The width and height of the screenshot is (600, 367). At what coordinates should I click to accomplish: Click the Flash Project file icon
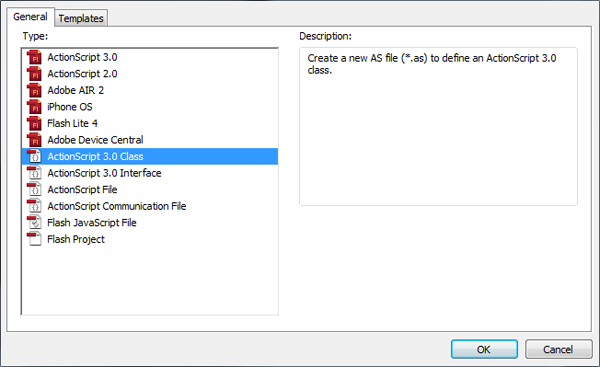(34, 239)
